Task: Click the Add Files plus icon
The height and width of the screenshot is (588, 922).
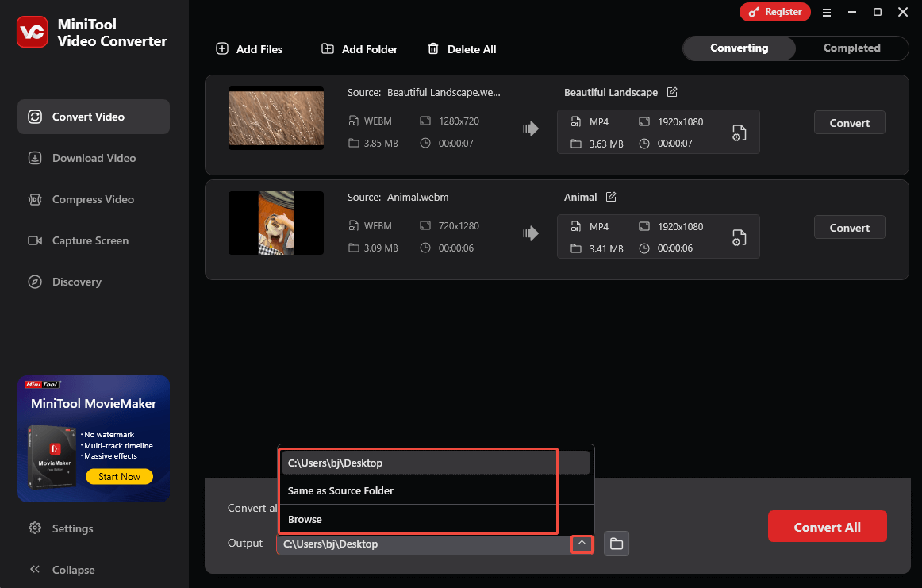Action: 222,48
